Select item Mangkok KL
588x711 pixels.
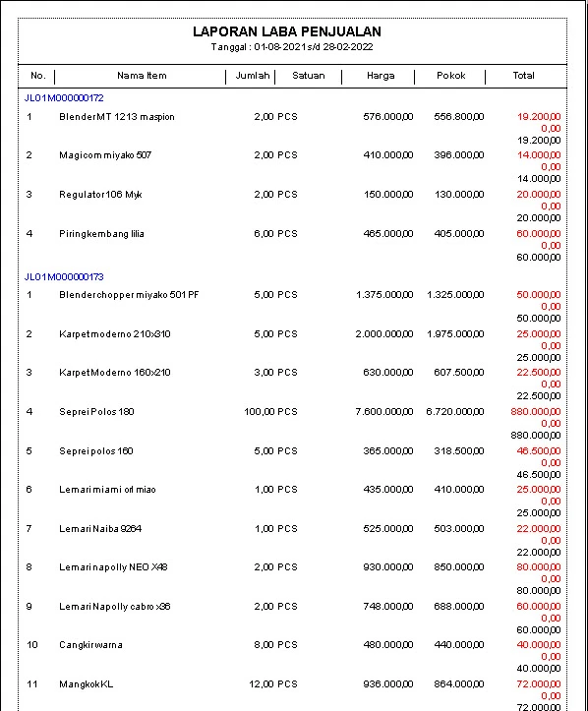click(x=87, y=683)
